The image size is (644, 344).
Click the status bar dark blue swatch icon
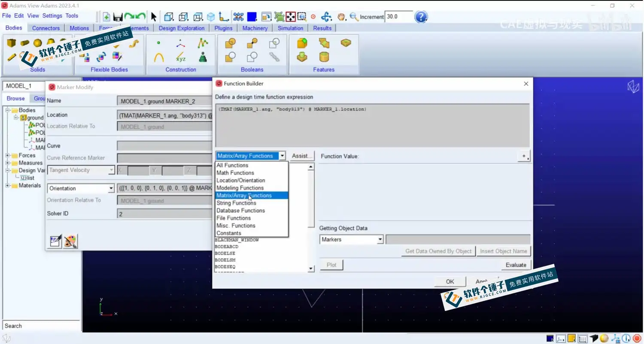pos(550,339)
